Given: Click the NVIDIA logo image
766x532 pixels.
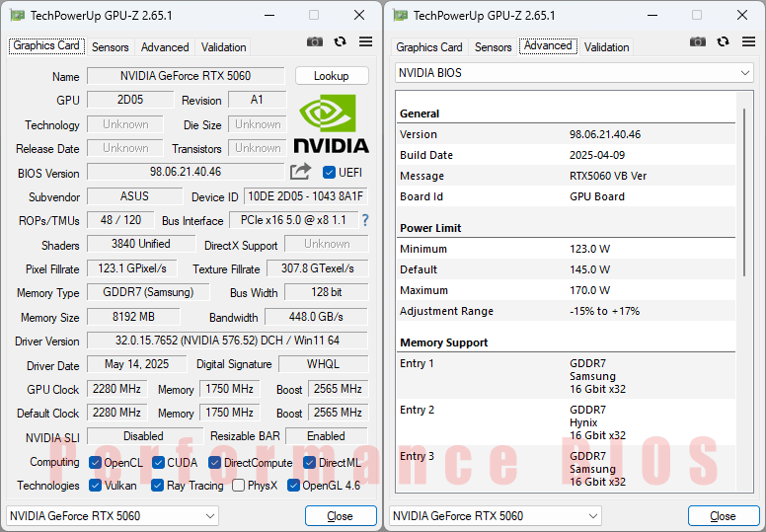Looking at the screenshot, I should (332, 123).
